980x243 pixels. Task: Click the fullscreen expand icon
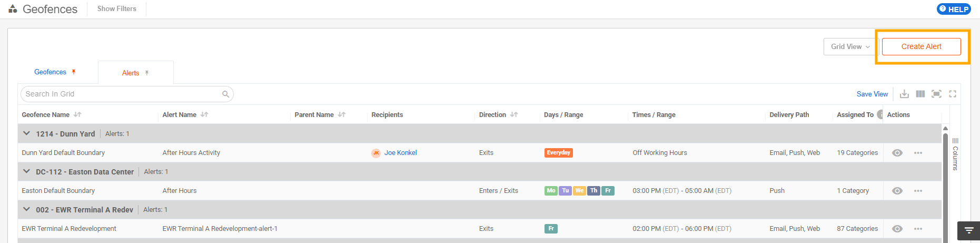(953, 94)
